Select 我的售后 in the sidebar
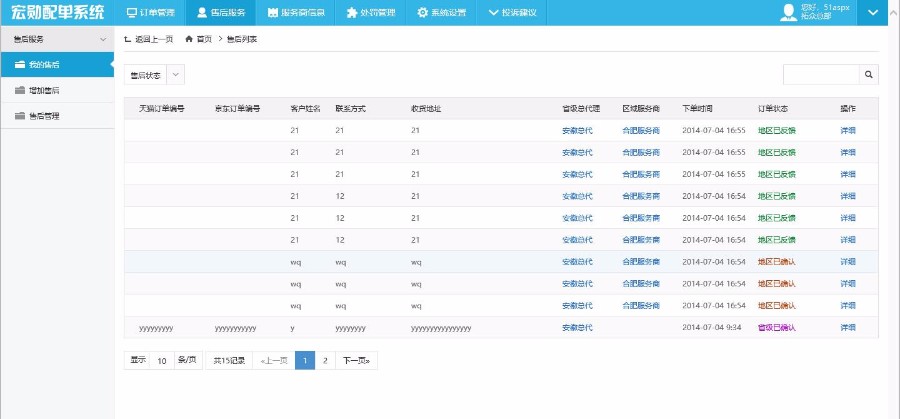 pyautogui.click(x=57, y=65)
